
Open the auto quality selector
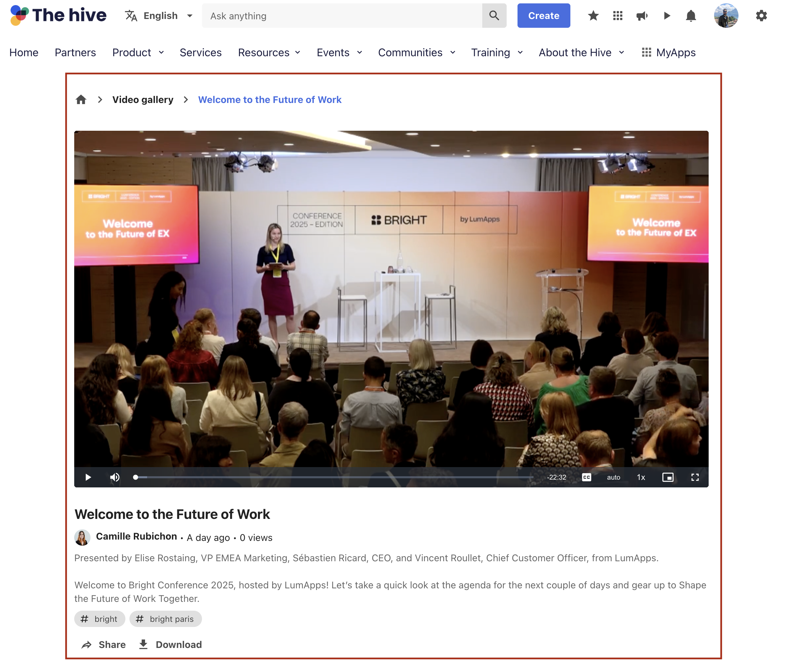(613, 477)
